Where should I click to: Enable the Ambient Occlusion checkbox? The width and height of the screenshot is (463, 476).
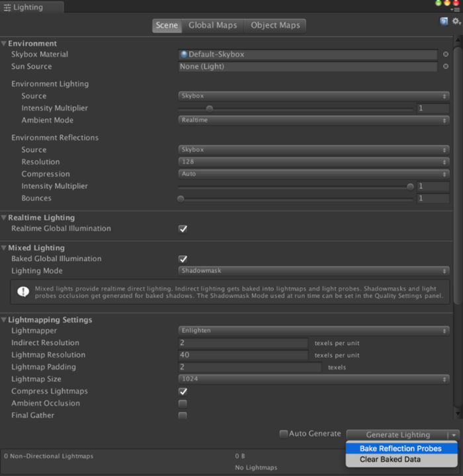click(183, 403)
